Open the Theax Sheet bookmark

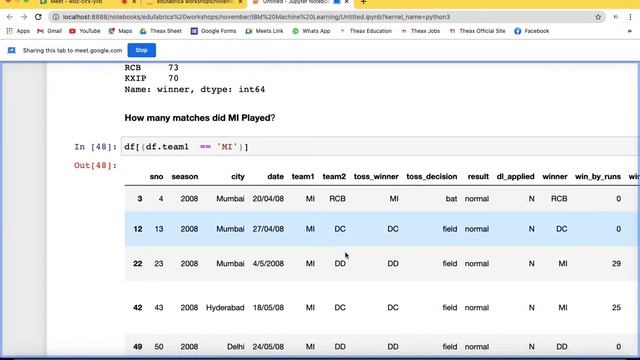160,31
